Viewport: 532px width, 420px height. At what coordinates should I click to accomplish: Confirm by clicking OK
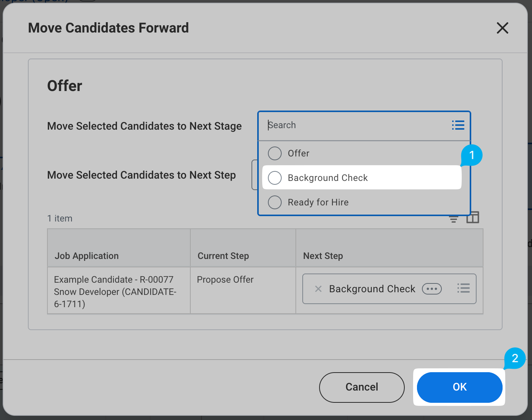click(459, 387)
